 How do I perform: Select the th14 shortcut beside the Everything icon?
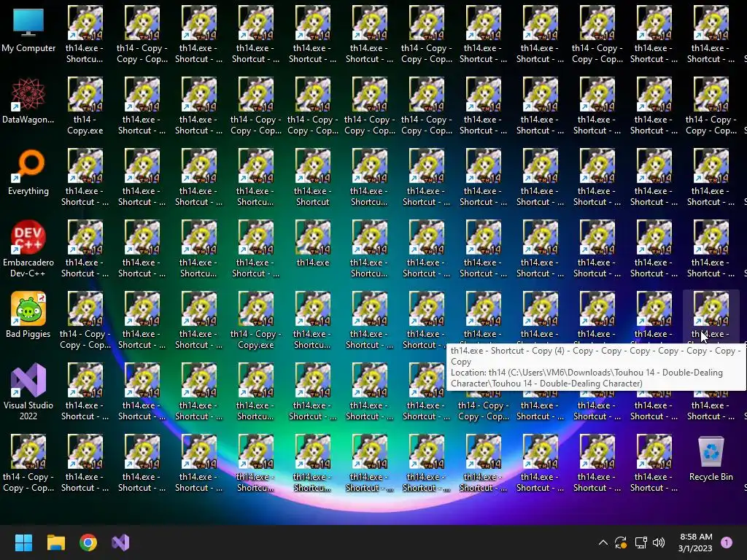(x=85, y=178)
